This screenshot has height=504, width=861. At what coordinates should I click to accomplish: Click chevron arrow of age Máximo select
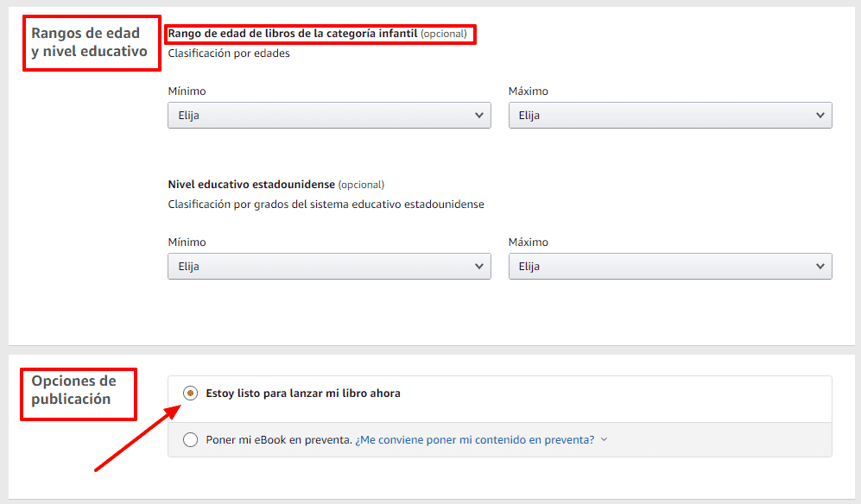(x=820, y=116)
